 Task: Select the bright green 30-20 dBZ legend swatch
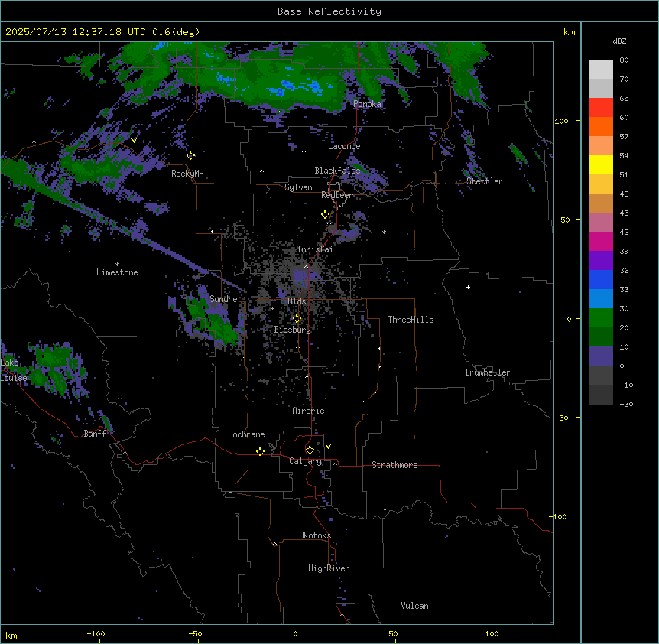coord(601,318)
